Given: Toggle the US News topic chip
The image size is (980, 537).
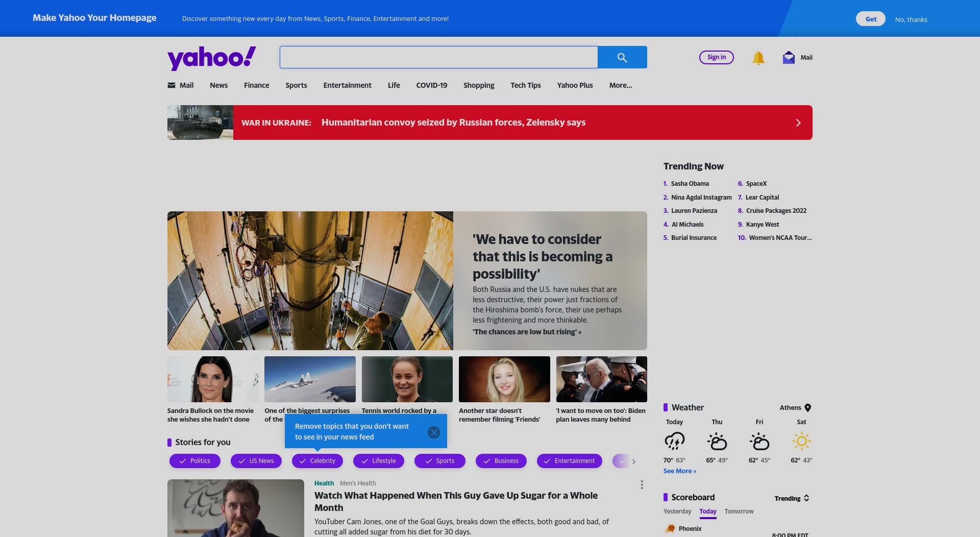Looking at the screenshot, I should 256,461.
